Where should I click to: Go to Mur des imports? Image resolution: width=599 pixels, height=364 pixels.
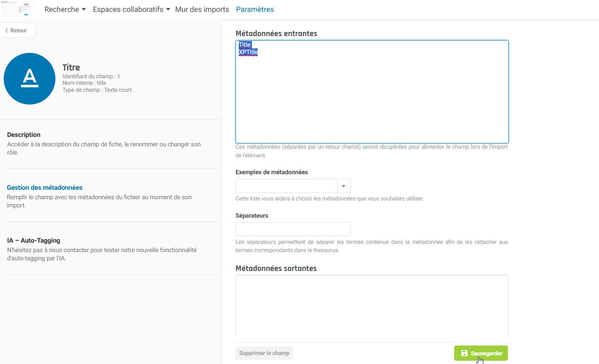click(202, 9)
